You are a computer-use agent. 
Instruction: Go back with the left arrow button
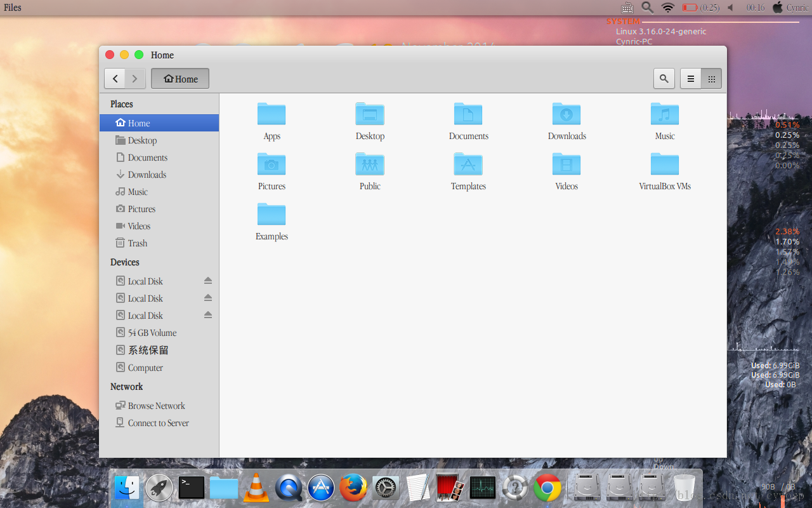pyautogui.click(x=115, y=79)
